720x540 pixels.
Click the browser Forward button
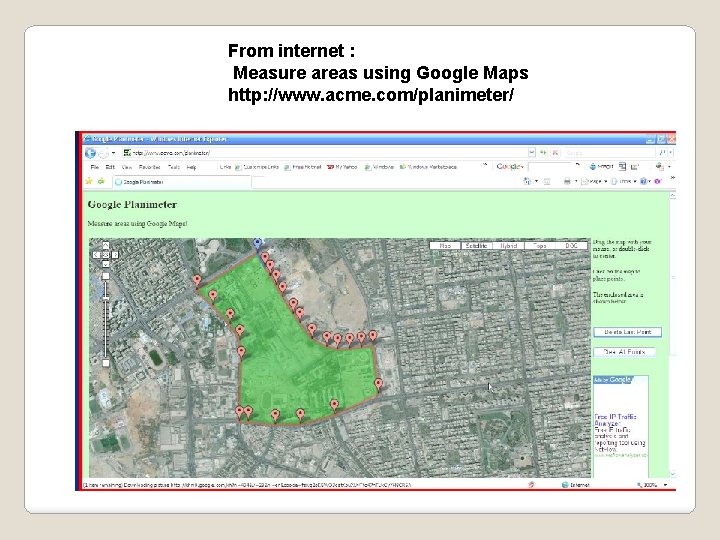pyautogui.click(x=103, y=153)
